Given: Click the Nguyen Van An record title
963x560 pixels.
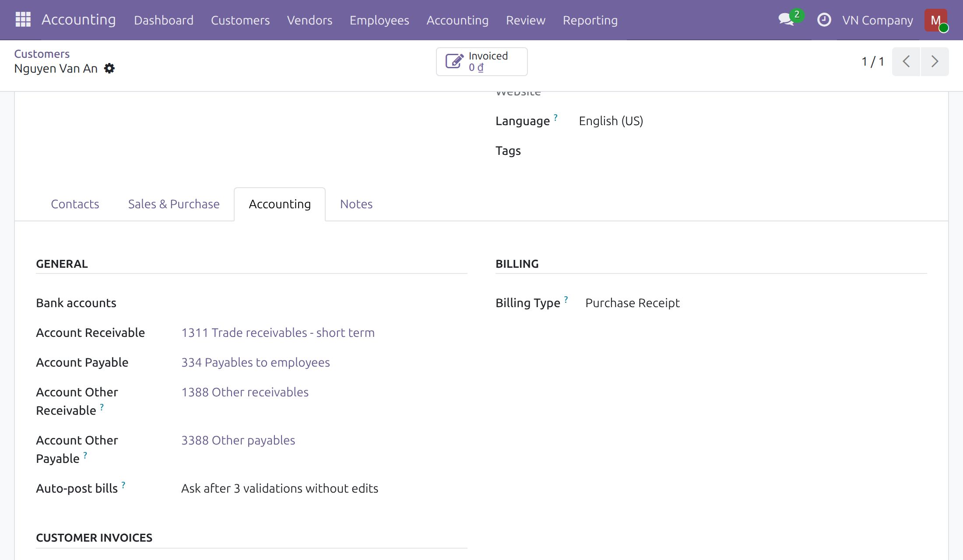Looking at the screenshot, I should pyautogui.click(x=56, y=69).
